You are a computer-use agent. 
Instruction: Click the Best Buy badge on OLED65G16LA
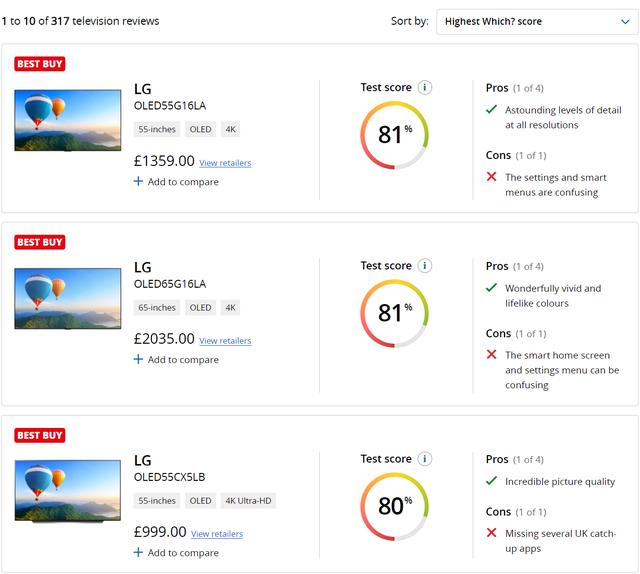tap(40, 242)
